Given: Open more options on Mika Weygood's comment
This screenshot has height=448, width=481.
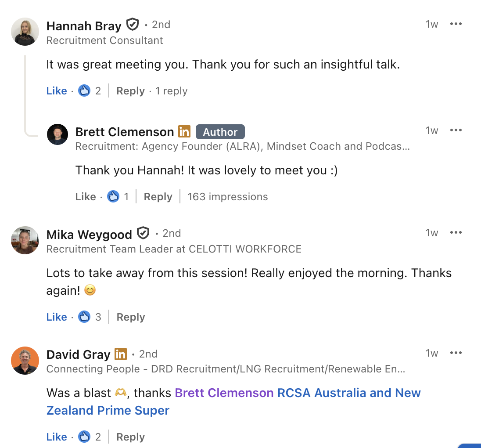Looking at the screenshot, I should pyautogui.click(x=456, y=233).
